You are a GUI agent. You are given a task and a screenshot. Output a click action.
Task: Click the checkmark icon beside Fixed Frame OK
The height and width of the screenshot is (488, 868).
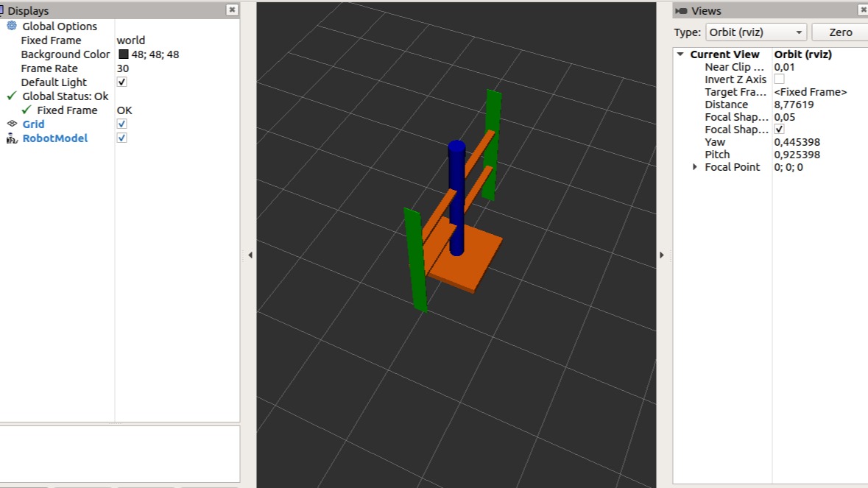point(26,110)
